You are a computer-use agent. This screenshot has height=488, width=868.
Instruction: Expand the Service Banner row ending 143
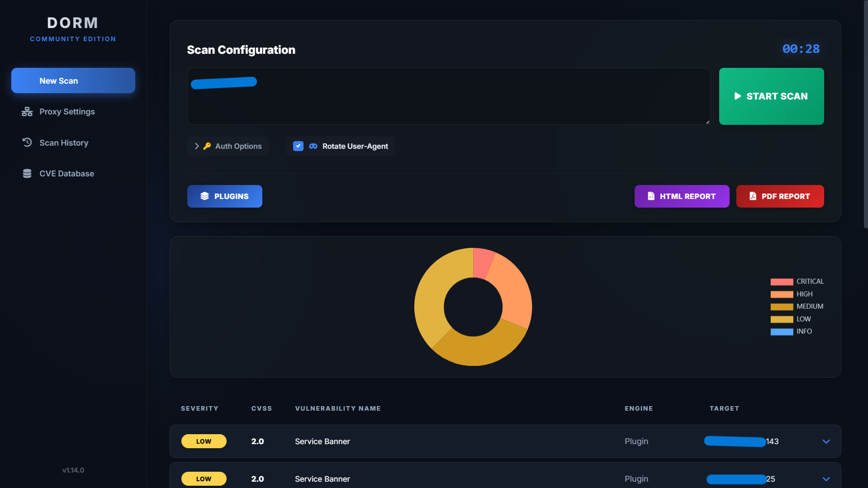click(x=826, y=441)
